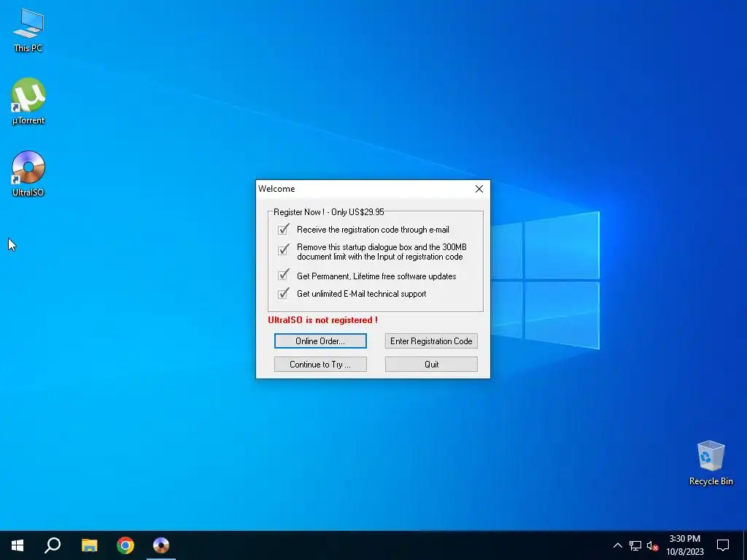747x560 pixels.
Task: Click checkmark beside unlimited E-Mail technical support
Action: pos(284,293)
